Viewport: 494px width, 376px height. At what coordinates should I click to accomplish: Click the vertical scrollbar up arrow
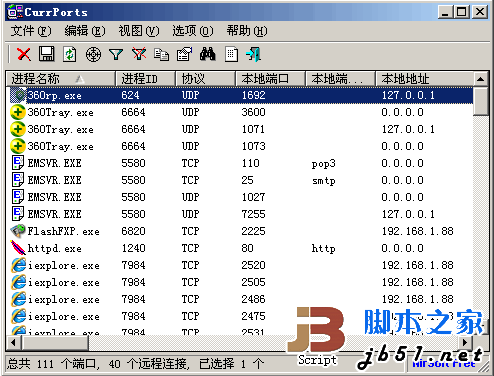(x=480, y=79)
